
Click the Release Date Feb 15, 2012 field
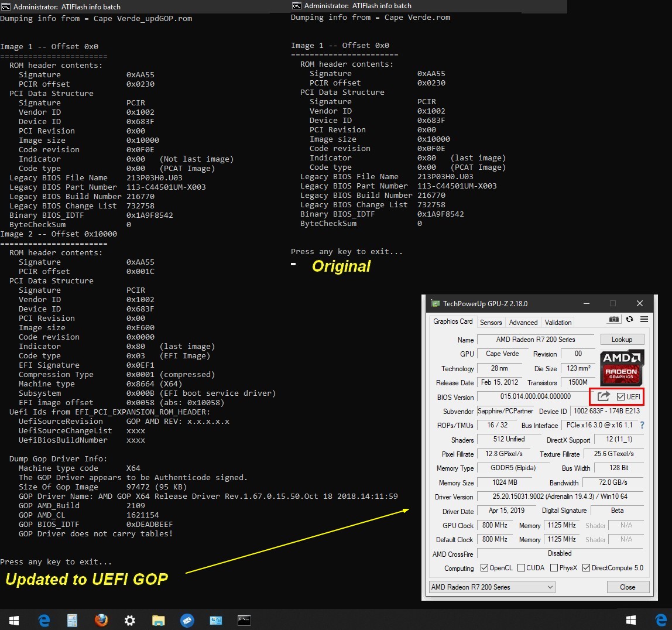click(500, 382)
